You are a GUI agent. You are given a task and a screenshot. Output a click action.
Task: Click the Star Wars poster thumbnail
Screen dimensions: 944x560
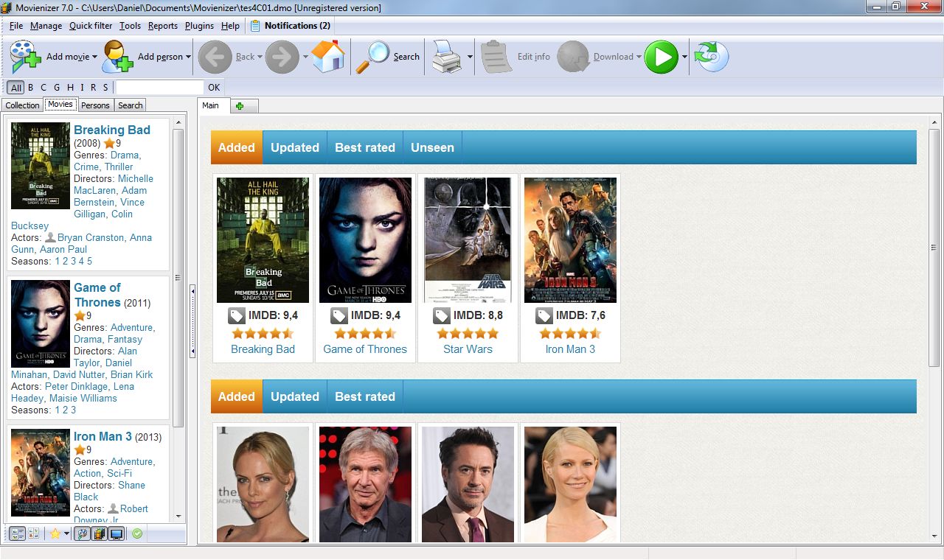point(468,240)
